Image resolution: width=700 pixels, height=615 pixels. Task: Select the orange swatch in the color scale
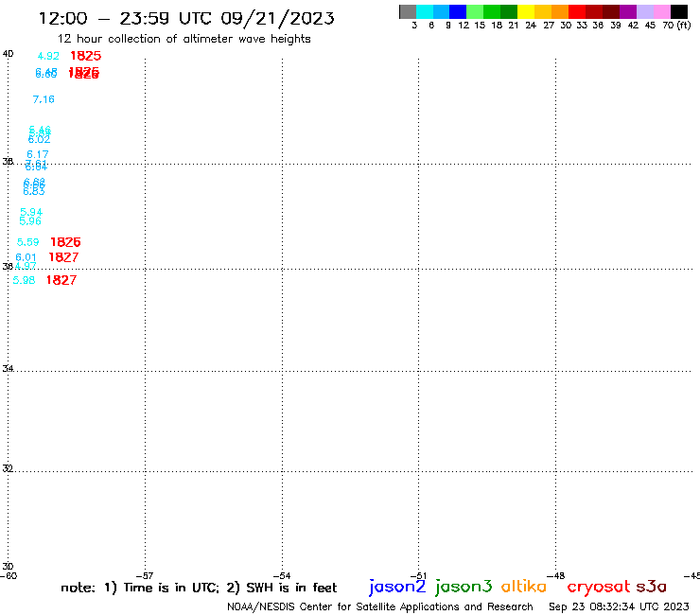(x=560, y=11)
